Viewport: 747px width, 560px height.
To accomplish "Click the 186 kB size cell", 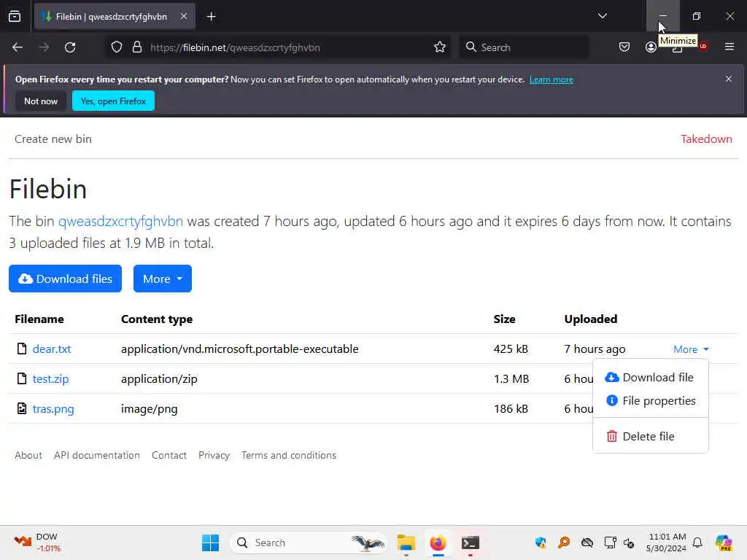I will tap(511, 409).
